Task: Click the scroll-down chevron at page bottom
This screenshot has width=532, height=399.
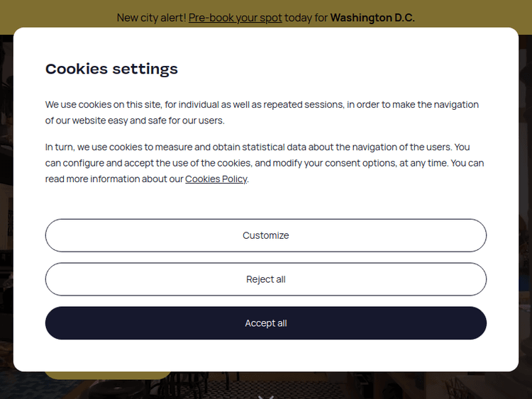Action: point(266,396)
